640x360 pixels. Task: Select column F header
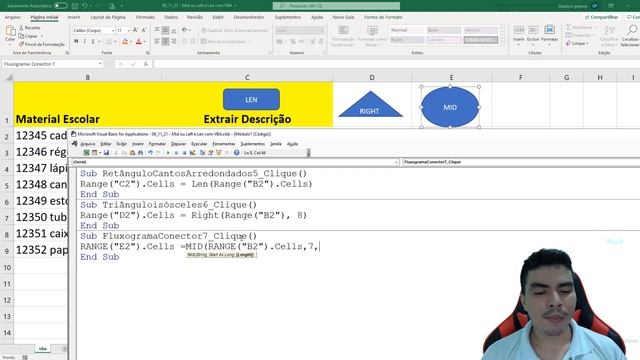click(520, 77)
